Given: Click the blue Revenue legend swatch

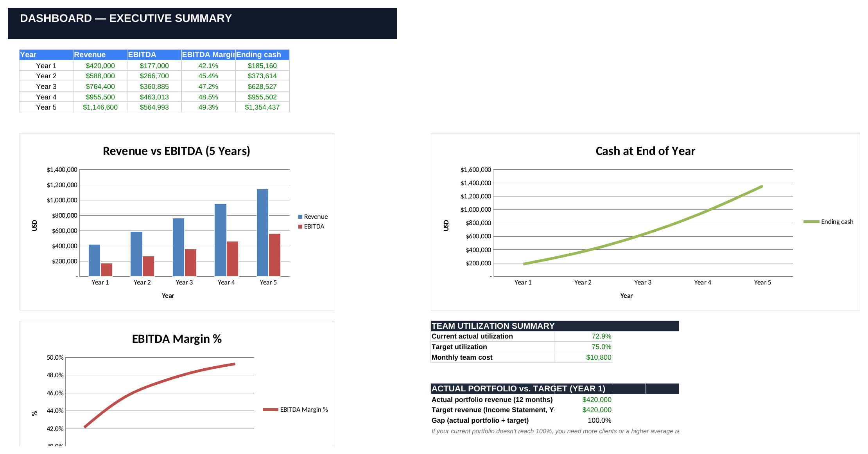Looking at the screenshot, I should tap(300, 217).
